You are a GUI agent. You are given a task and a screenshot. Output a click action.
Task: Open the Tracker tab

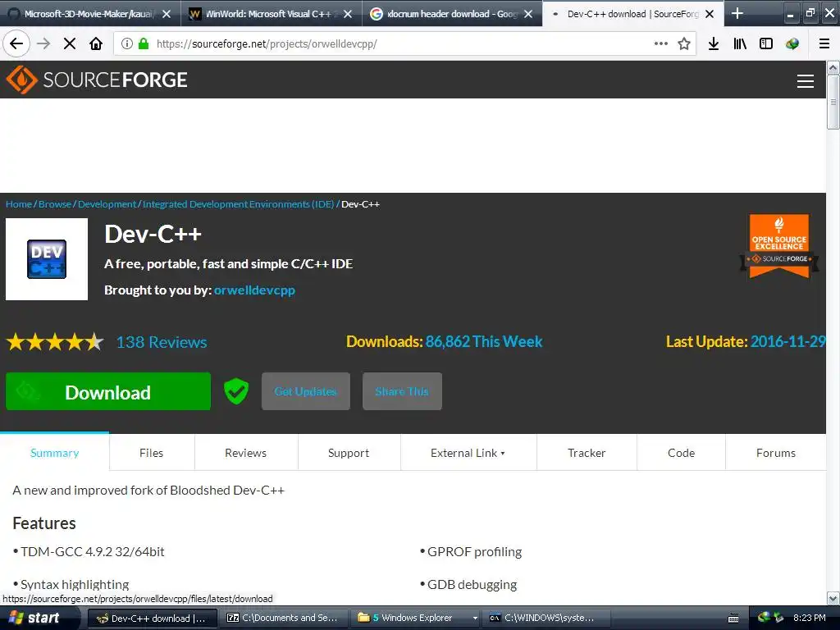tap(587, 453)
